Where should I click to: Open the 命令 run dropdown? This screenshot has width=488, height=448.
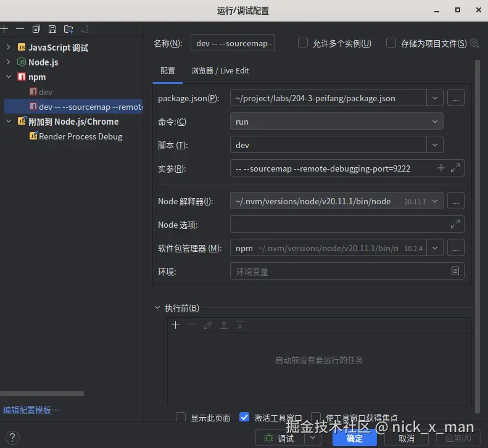435,122
